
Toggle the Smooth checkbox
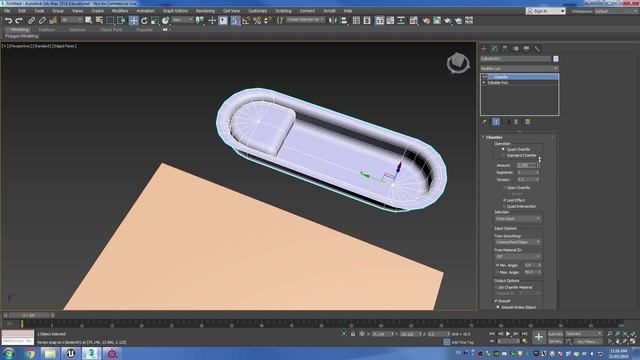point(496,301)
